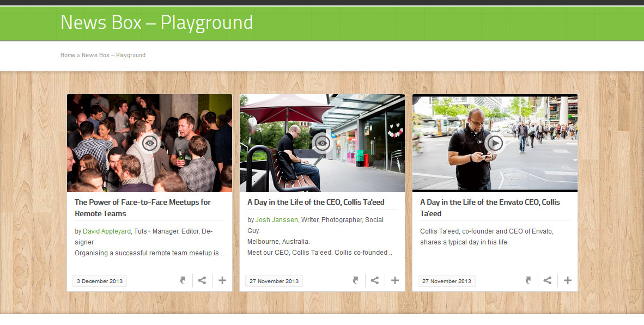Expand the Meetups article with the plus icon
The height and width of the screenshot is (325, 644).
[x=222, y=280]
